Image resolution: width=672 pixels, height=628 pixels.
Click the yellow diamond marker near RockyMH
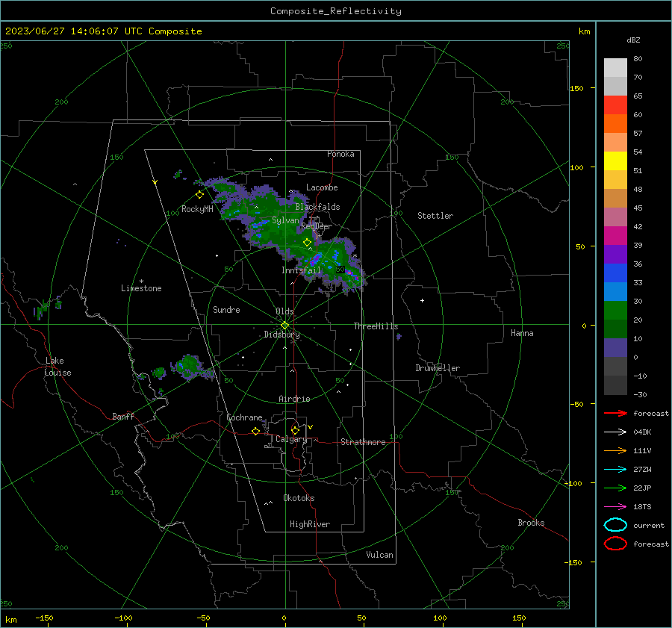[x=199, y=195]
